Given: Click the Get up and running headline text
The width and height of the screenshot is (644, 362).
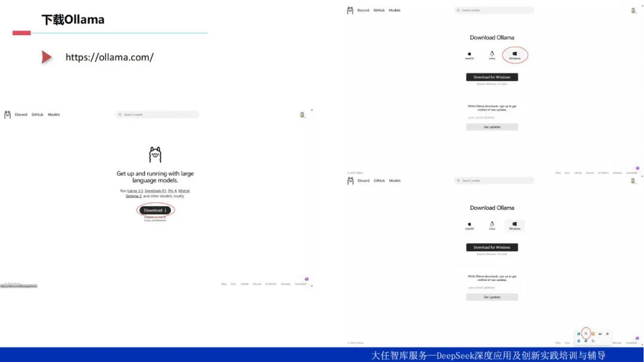Looking at the screenshot, I should 155,177.
